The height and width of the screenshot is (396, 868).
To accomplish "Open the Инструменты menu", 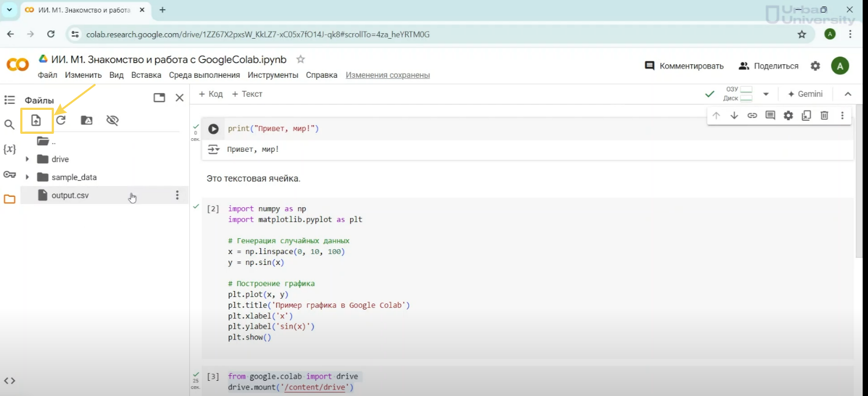I will click(272, 75).
